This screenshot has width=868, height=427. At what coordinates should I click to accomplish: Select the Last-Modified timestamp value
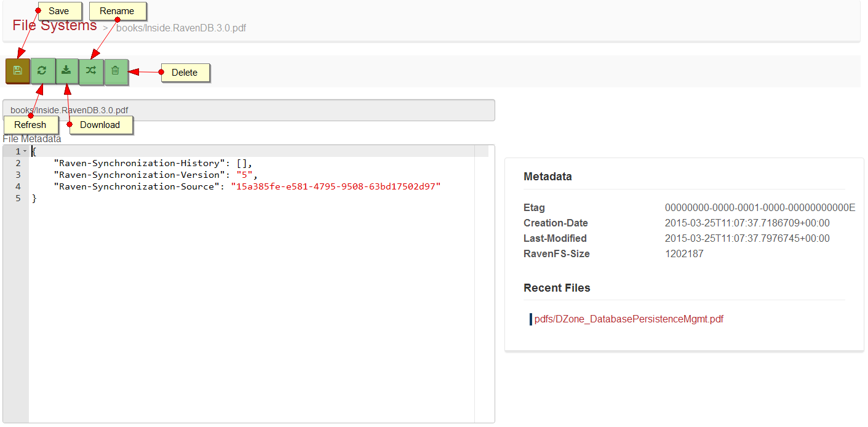pos(747,239)
